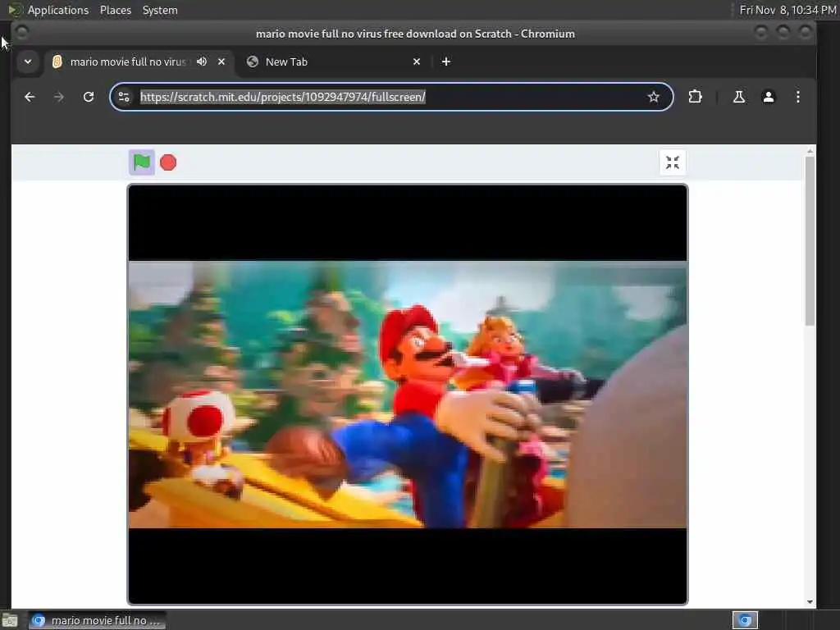840x630 pixels.
Task: Expand the tab search dropdown arrow
Action: [28, 62]
